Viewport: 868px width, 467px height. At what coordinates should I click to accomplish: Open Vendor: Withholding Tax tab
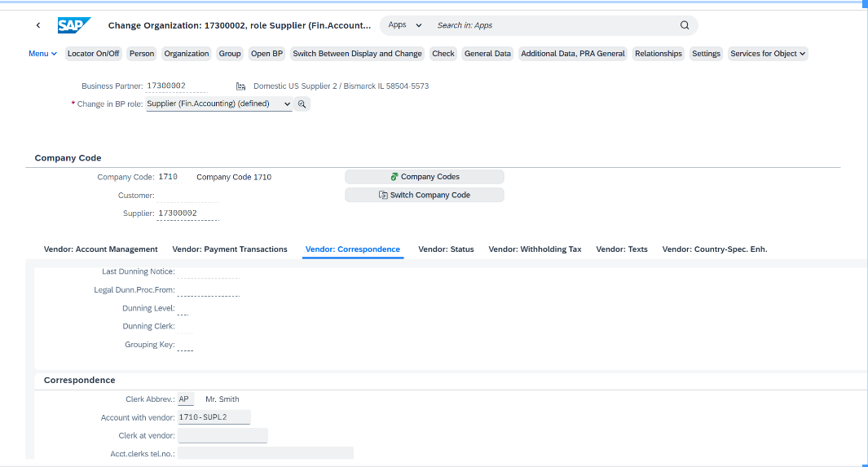point(535,249)
